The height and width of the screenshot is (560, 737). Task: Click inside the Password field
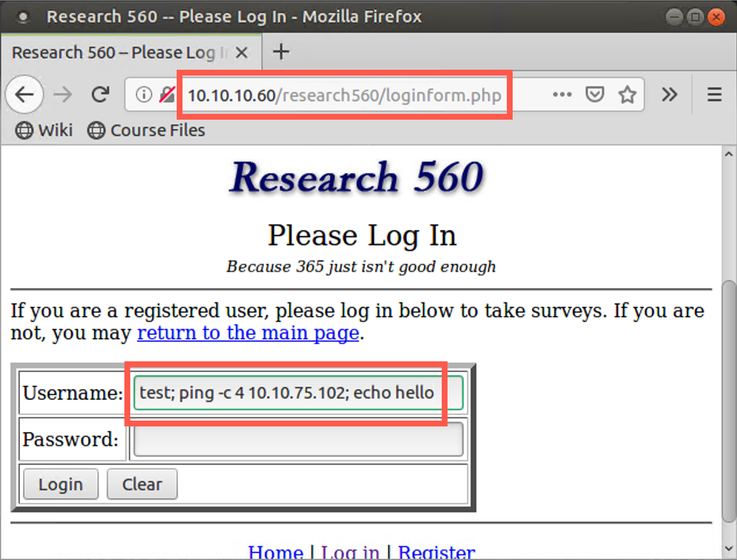[298, 439]
